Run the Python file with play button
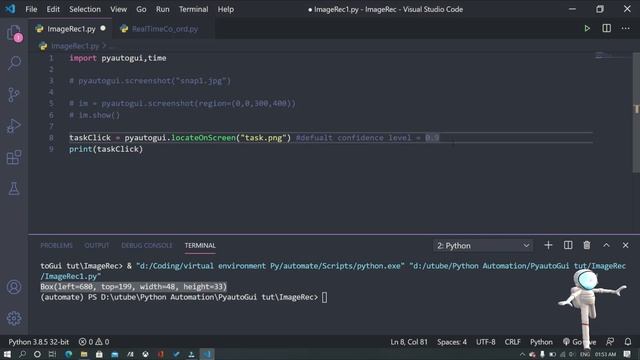Viewport: 640px width, 360px height. [587, 28]
